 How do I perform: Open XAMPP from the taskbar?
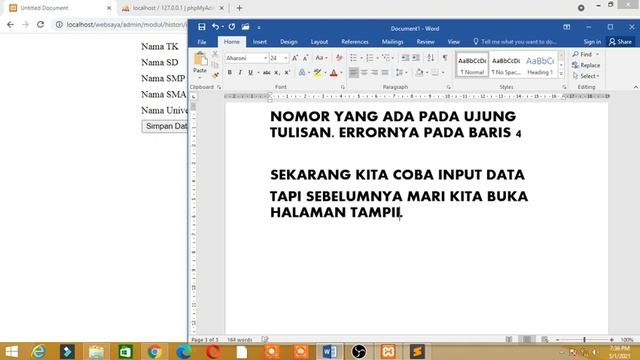point(388,351)
